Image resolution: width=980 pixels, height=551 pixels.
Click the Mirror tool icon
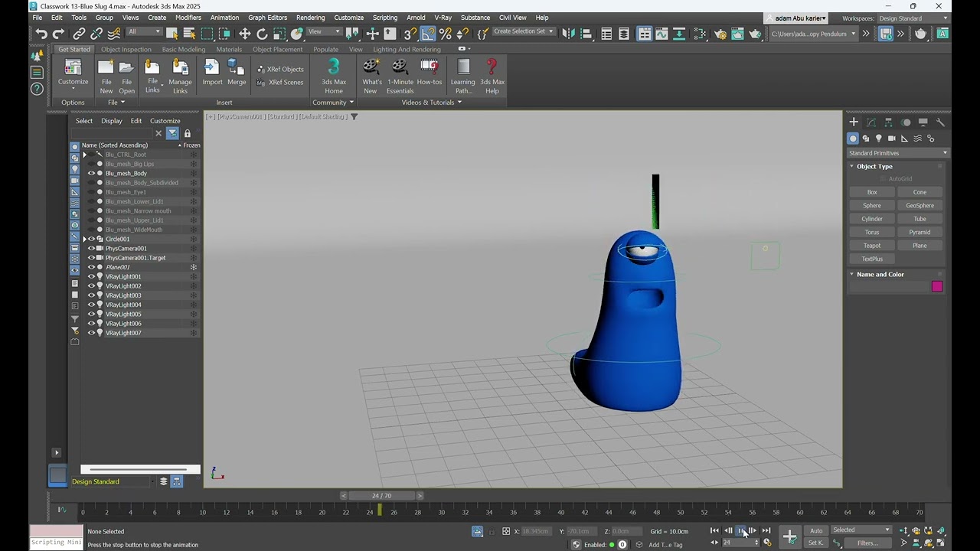click(x=568, y=34)
